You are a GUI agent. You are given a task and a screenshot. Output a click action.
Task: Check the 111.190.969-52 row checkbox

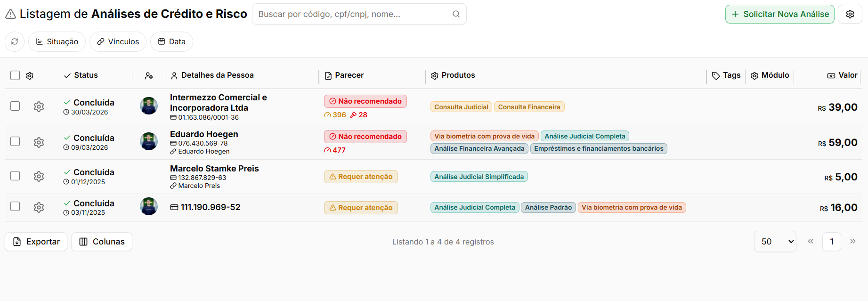click(15, 206)
